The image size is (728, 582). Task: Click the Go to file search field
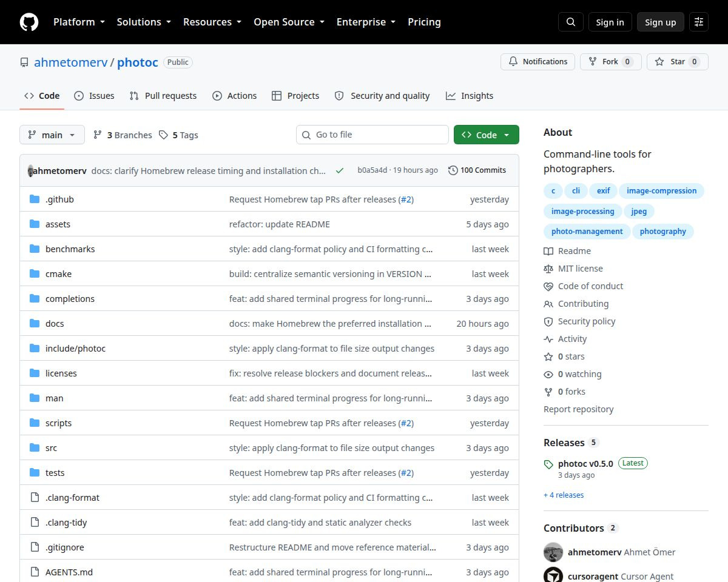pyautogui.click(x=372, y=135)
